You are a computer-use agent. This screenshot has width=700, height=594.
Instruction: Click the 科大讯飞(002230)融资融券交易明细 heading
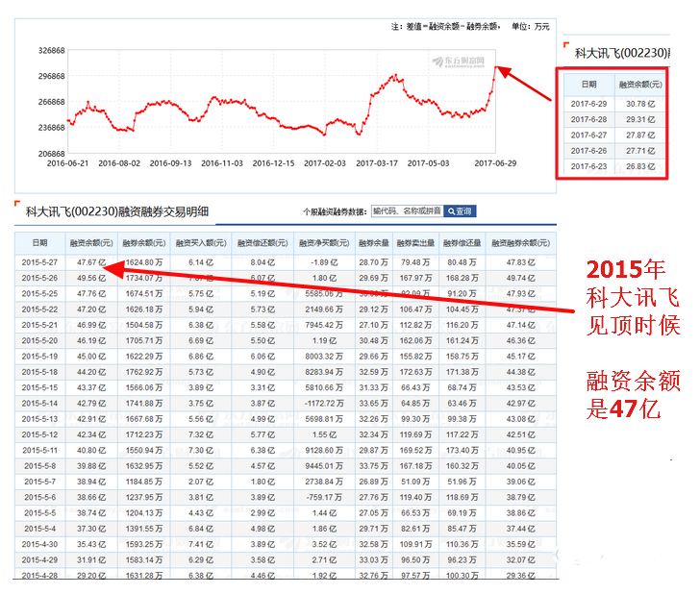[117, 211]
